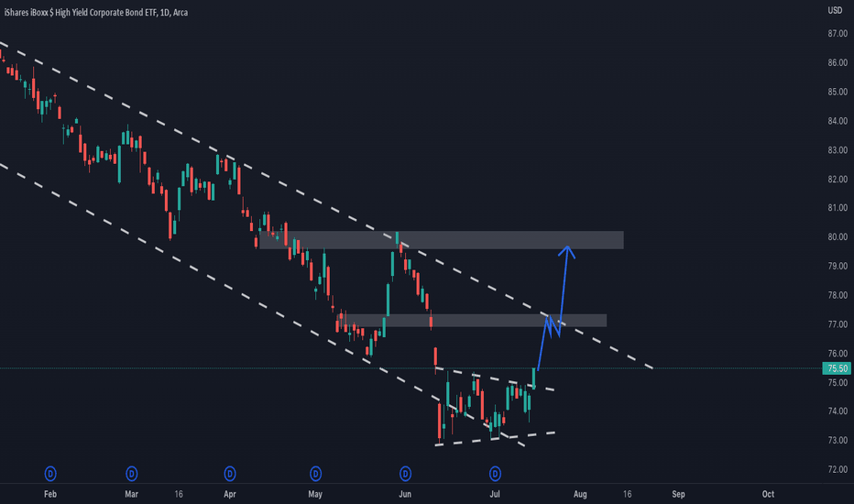Click the 87.00 price axis label
This screenshot has width=854, height=504.
point(838,34)
